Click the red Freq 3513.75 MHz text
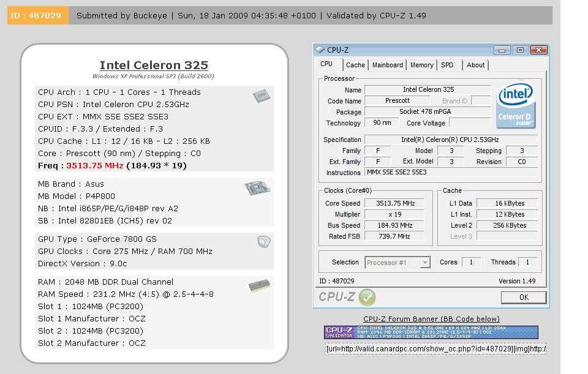Screen dimensions: 588x374 [x=95, y=166]
